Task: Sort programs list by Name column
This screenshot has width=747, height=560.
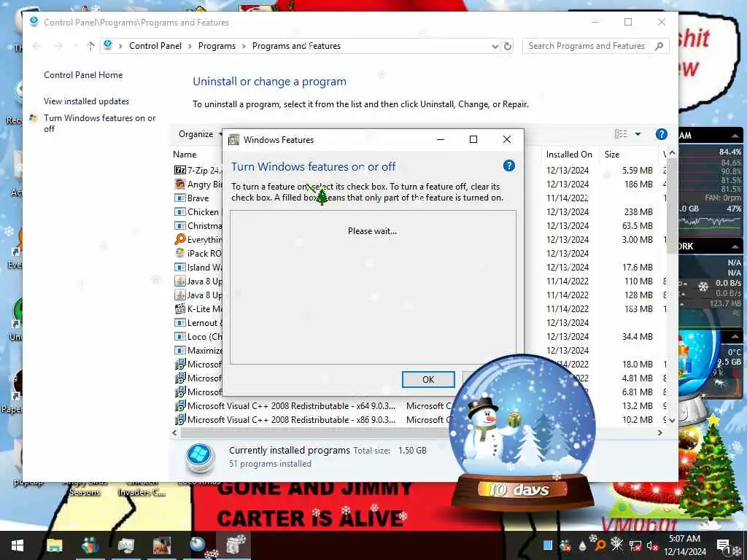Action: 185,155
